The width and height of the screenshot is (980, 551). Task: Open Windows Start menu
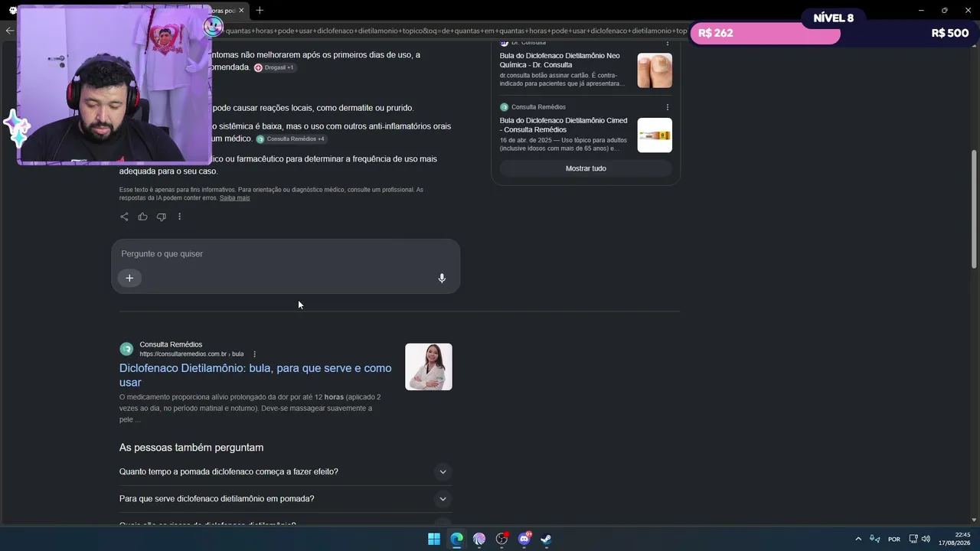click(x=434, y=539)
